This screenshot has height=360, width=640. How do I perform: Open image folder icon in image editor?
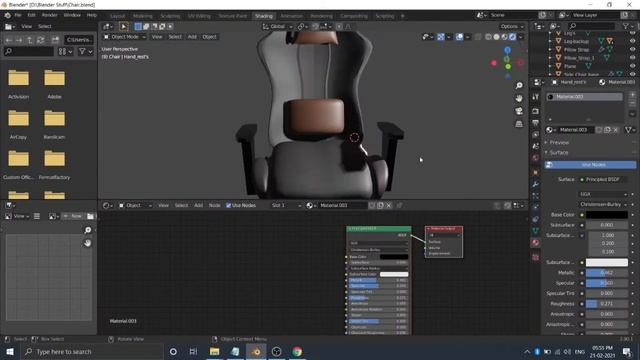90,216
